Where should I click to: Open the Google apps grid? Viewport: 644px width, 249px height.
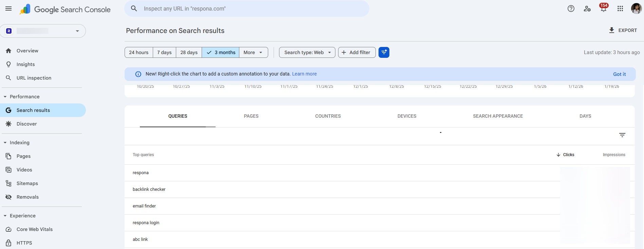pyautogui.click(x=620, y=9)
